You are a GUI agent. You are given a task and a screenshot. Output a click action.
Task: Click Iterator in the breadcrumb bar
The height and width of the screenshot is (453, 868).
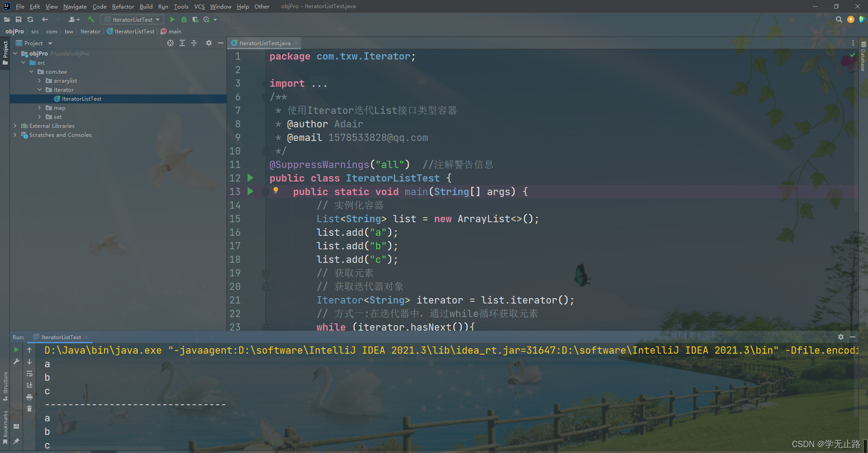coord(90,31)
